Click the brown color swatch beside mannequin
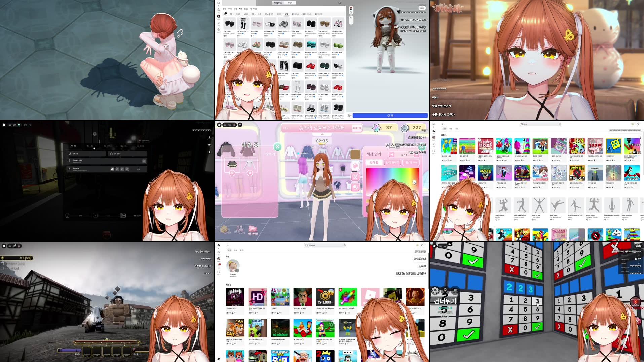 355,154
